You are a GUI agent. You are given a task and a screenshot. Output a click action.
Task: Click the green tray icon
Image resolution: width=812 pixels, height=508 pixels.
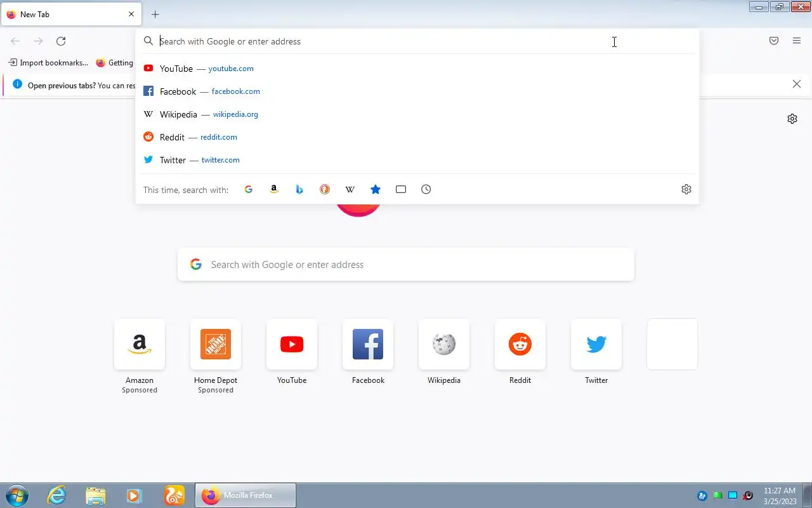pyautogui.click(x=717, y=496)
